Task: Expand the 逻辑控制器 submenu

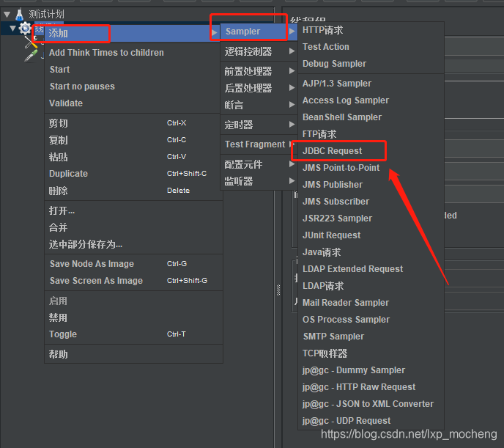Action: 259,51
